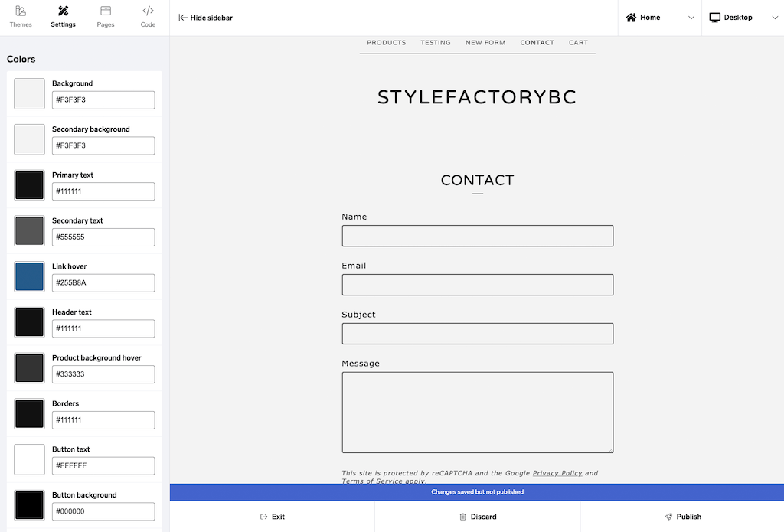Click the Button background #000000 field
The image size is (784, 532).
pyautogui.click(x=103, y=511)
